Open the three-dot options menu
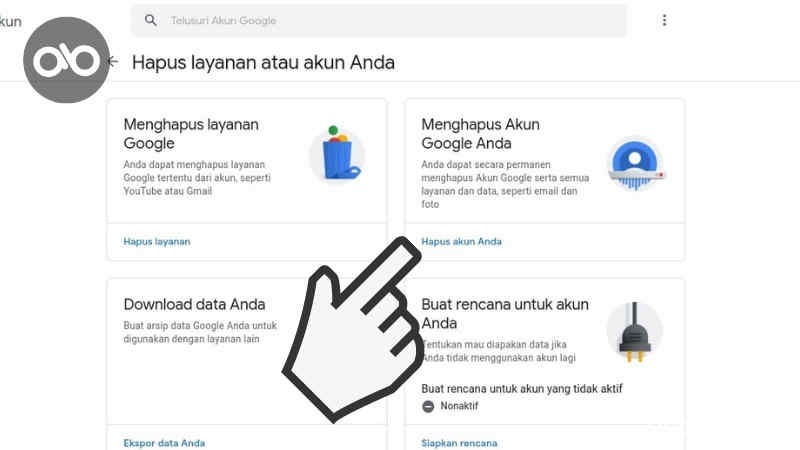 click(664, 20)
